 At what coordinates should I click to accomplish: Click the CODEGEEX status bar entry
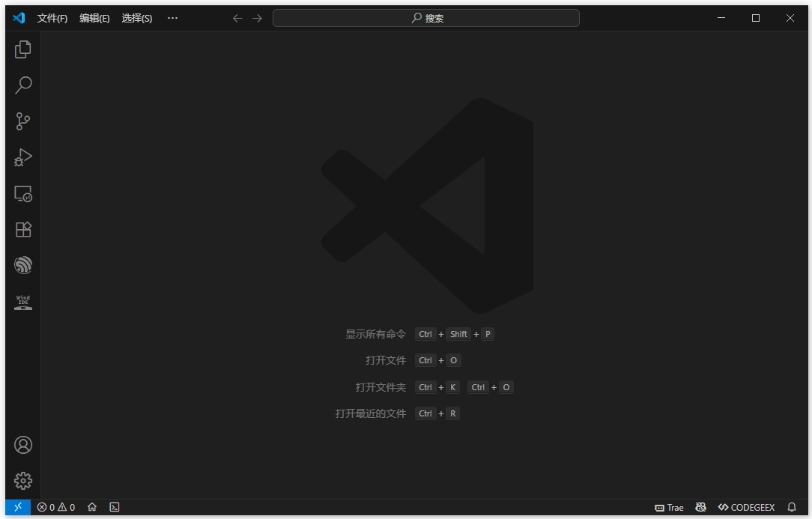pyautogui.click(x=746, y=507)
